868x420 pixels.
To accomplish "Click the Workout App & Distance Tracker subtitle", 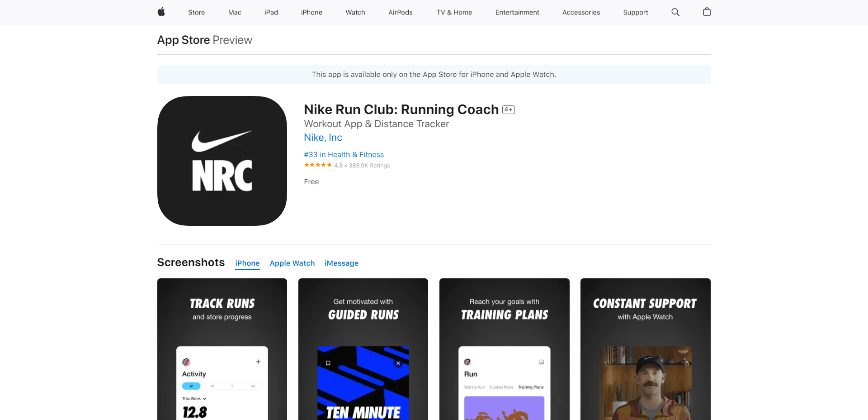I will pyautogui.click(x=377, y=124).
